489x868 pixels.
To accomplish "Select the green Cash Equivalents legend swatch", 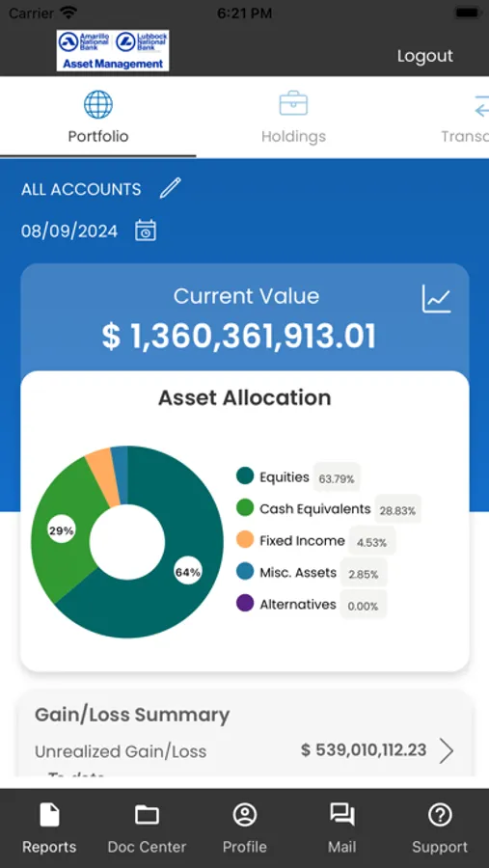I will (x=245, y=507).
